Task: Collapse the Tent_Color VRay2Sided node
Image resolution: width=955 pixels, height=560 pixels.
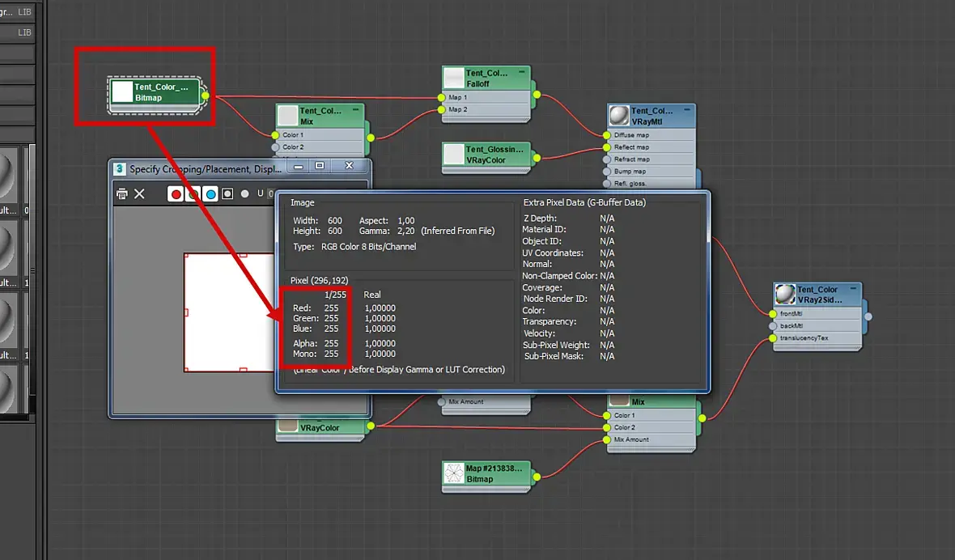Action: [x=853, y=289]
